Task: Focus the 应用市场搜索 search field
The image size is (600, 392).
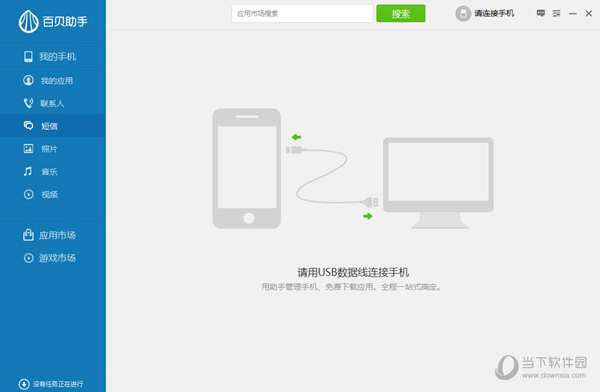Action: point(302,13)
